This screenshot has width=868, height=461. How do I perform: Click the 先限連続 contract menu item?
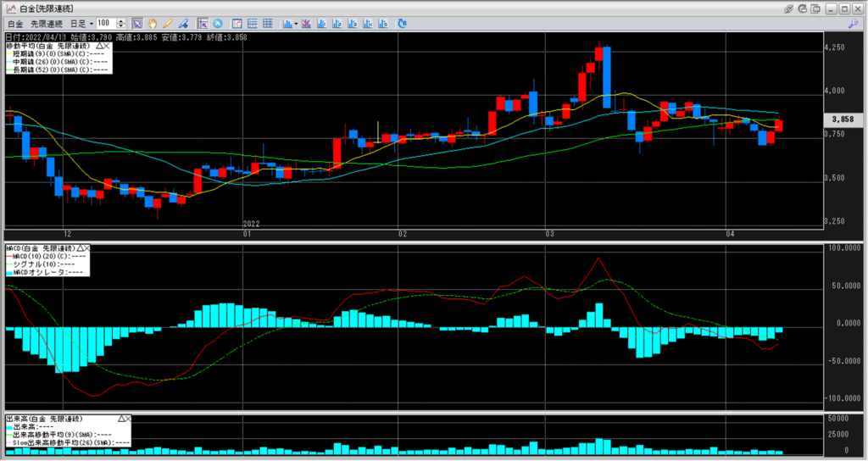[48, 23]
